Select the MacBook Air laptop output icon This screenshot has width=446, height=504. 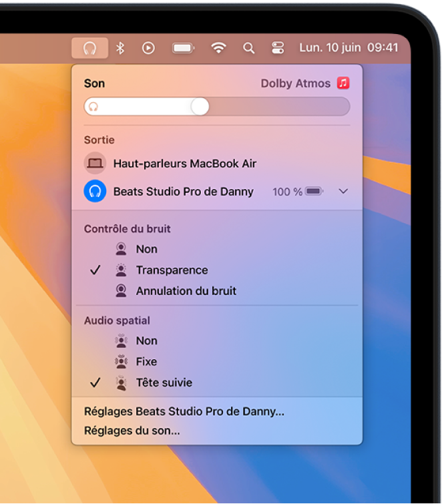pyautogui.click(x=95, y=164)
